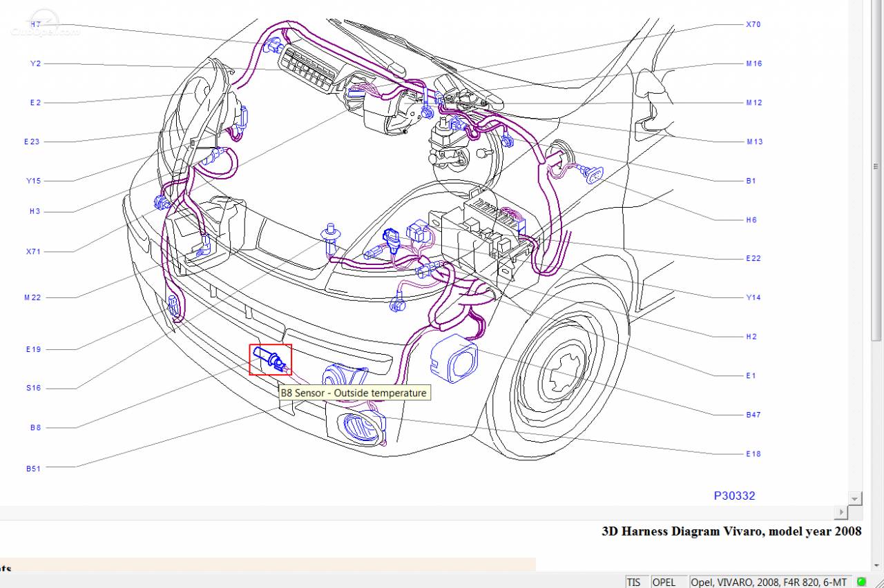884x588 pixels.
Task: Open the X70 connector label
Action: point(753,24)
